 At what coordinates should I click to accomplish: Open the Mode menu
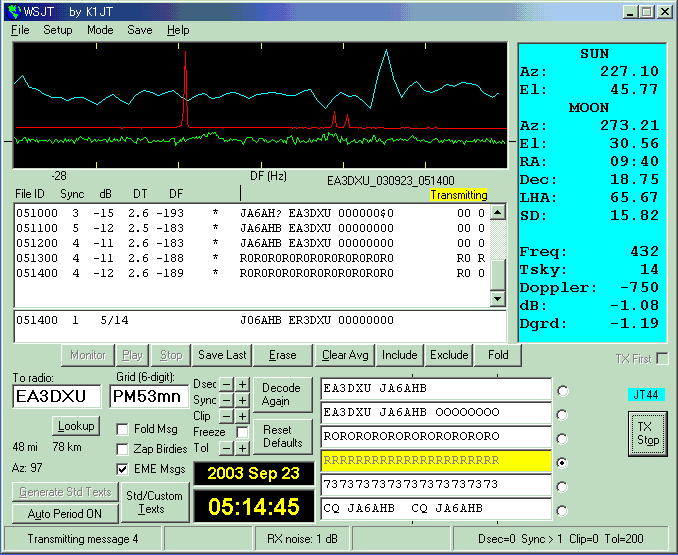point(100,30)
